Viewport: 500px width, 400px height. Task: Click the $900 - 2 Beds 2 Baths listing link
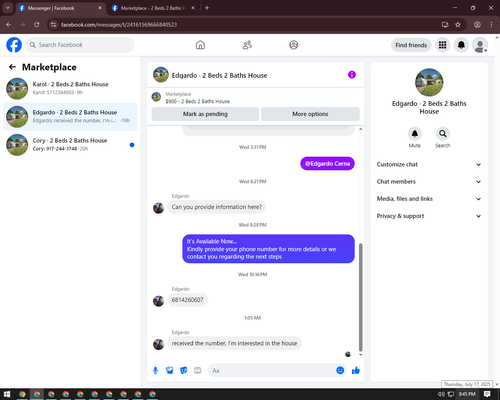click(197, 101)
